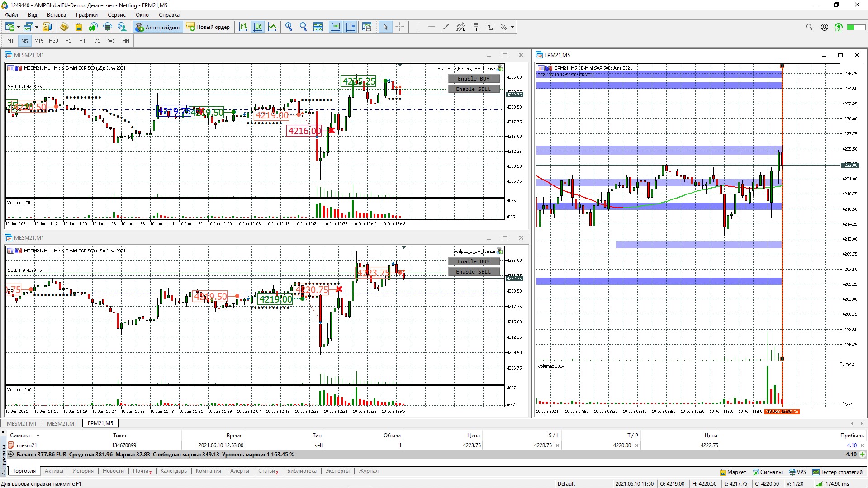This screenshot has width=868, height=488.
Task: Pick the text label tool
Action: tap(489, 27)
